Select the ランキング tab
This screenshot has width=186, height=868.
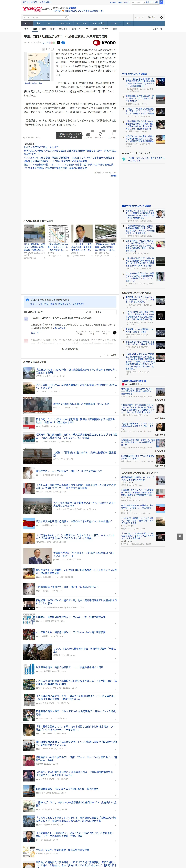(115, 24)
